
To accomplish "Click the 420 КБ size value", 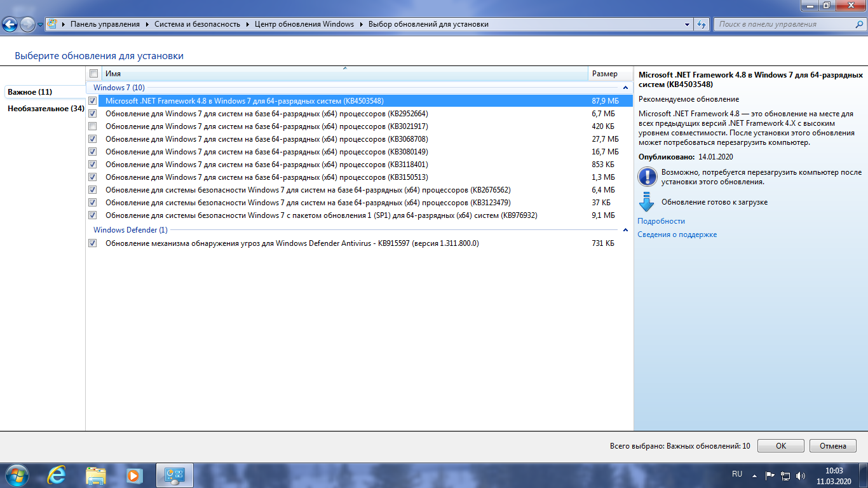I will click(x=604, y=126).
